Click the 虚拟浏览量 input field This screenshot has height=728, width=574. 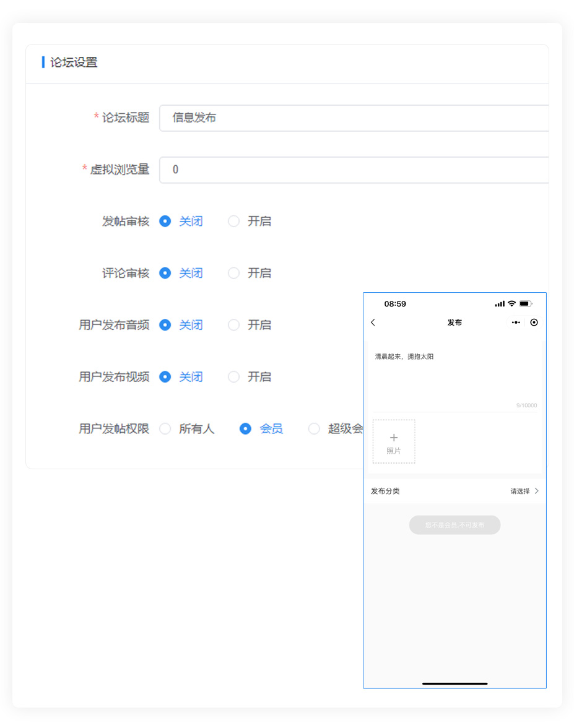point(353,170)
